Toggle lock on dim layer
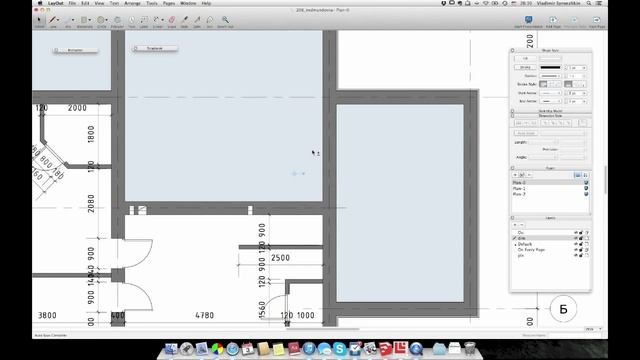Screen dimensions: 640x360 click(x=581, y=238)
